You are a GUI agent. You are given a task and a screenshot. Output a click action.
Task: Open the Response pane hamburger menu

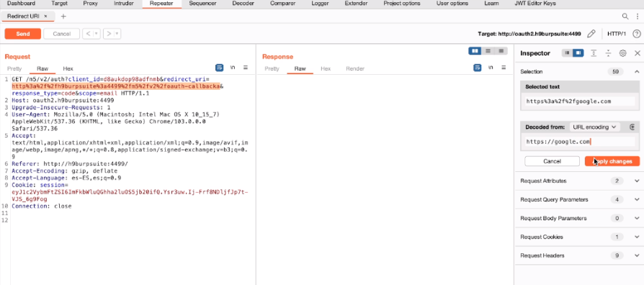click(504, 68)
